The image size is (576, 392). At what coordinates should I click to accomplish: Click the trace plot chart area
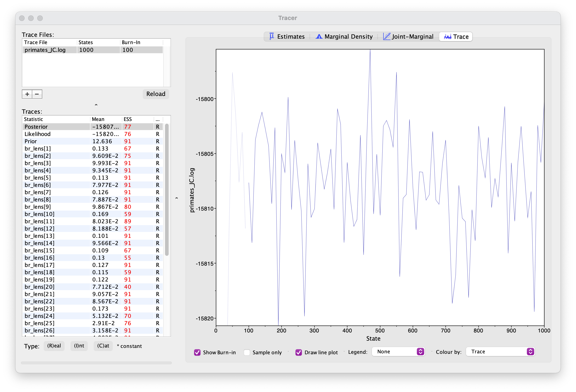pos(380,187)
